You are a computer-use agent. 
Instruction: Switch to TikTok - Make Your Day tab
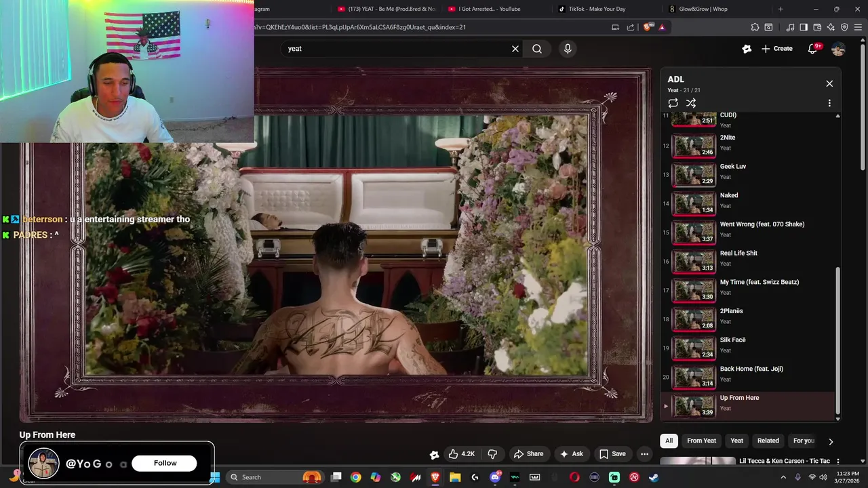point(607,9)
